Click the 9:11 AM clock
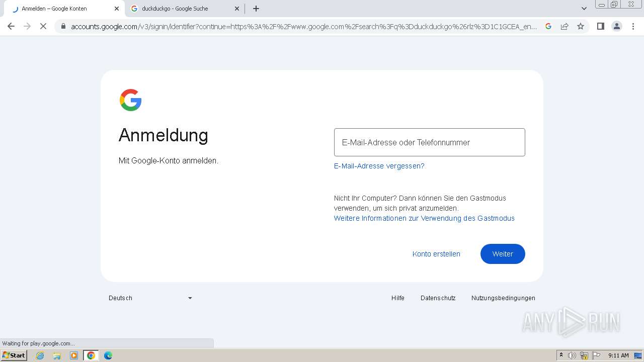This screenshot has height=362, width=644. (x=618, y=355)
